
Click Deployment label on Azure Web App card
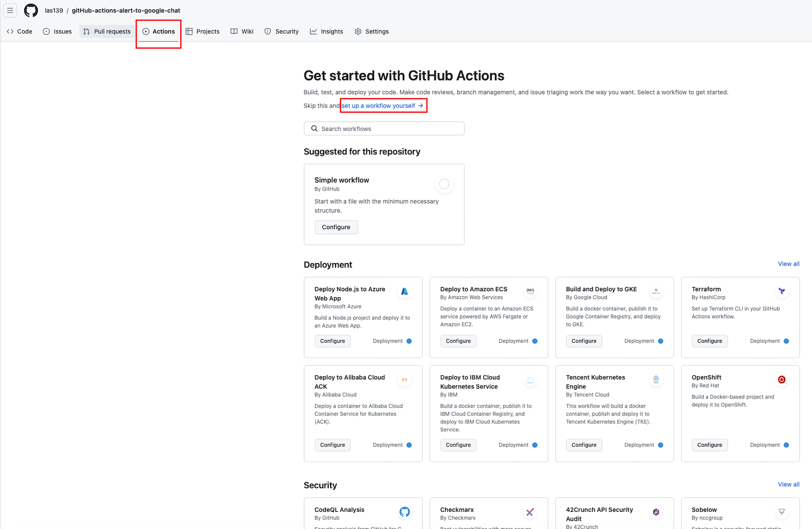pyautogui.click(x=388, y=341)
